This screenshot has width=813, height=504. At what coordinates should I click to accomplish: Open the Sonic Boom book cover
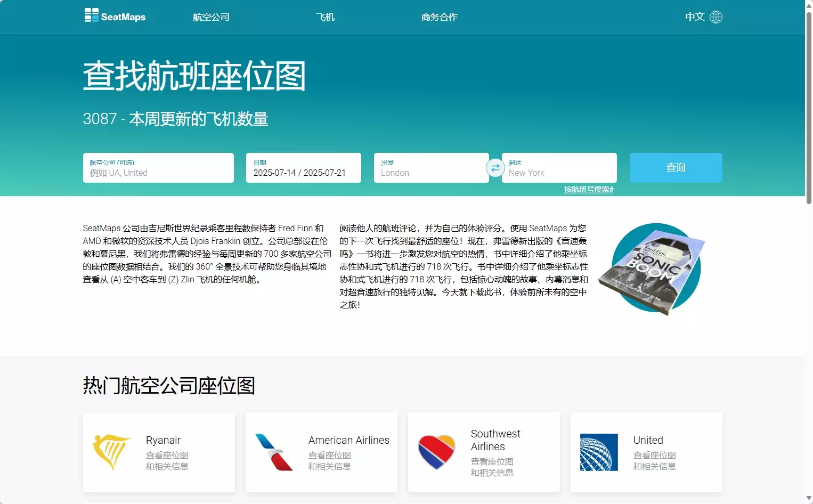point(652,270)
